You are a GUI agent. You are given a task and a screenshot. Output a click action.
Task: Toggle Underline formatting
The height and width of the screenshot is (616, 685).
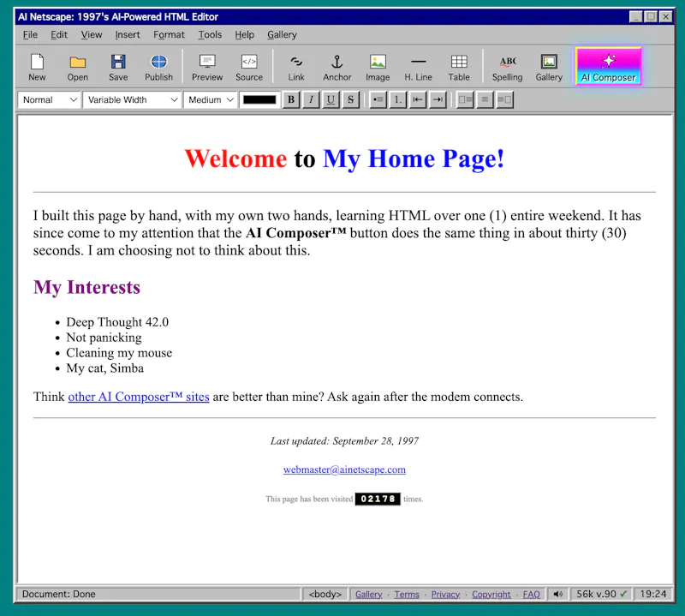331,99
